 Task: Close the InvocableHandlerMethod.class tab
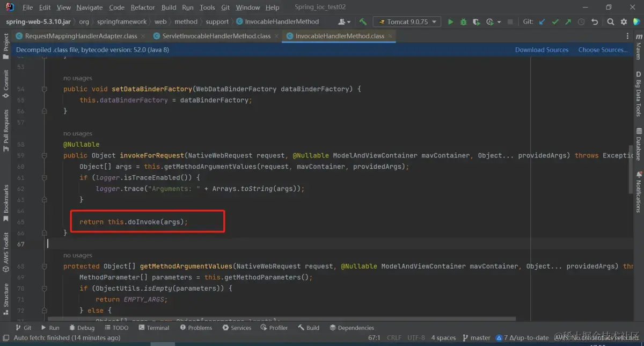click(x=391, y=36)
